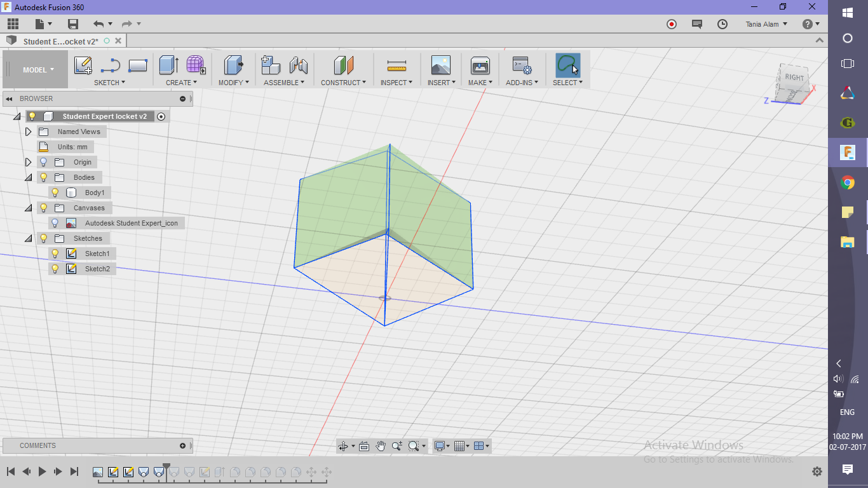Viewport: 868px width, 488px height.
Task: Close the Student E...ocket v2 tab
Action: coord(118,41)
